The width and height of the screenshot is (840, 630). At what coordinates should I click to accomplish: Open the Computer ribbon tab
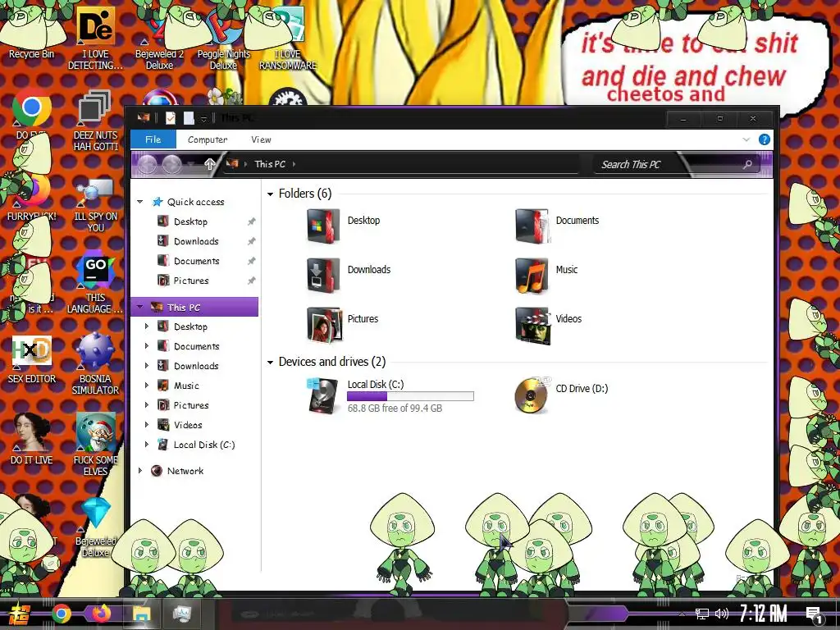click(x=208, y=139)
